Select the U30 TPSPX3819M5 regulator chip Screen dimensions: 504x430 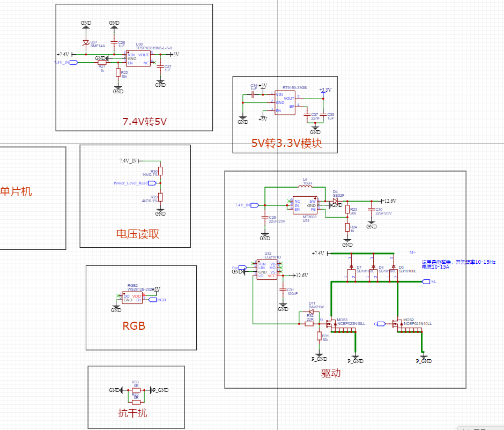click(139, 59)
